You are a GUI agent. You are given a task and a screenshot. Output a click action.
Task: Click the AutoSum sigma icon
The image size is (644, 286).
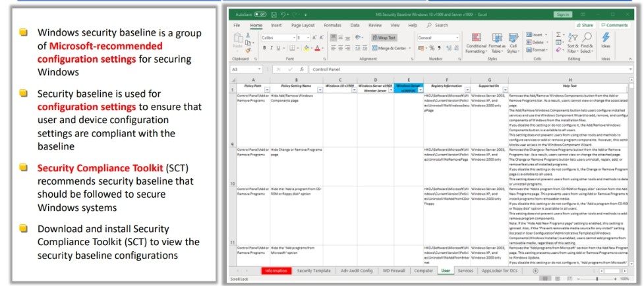pos(559,35)
